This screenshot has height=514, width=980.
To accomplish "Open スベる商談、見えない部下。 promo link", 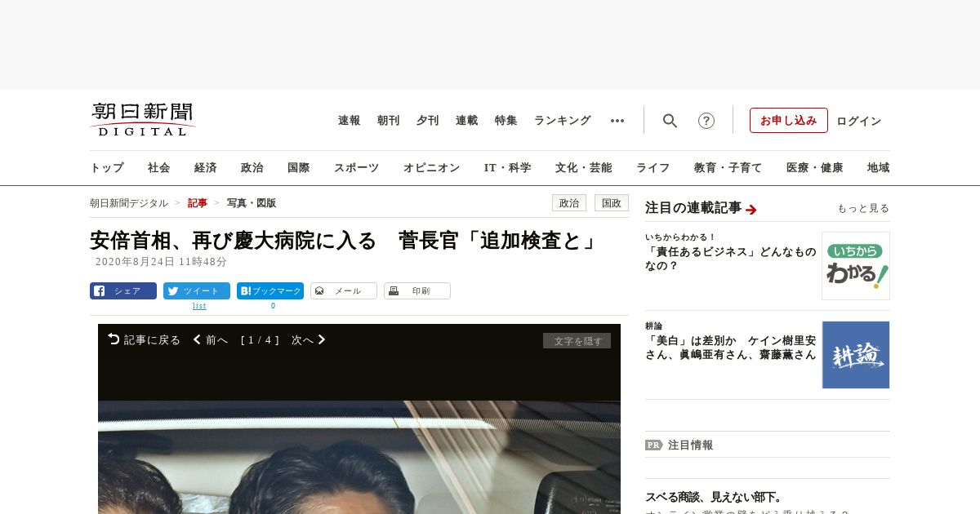I will click(x=713, y=497).
